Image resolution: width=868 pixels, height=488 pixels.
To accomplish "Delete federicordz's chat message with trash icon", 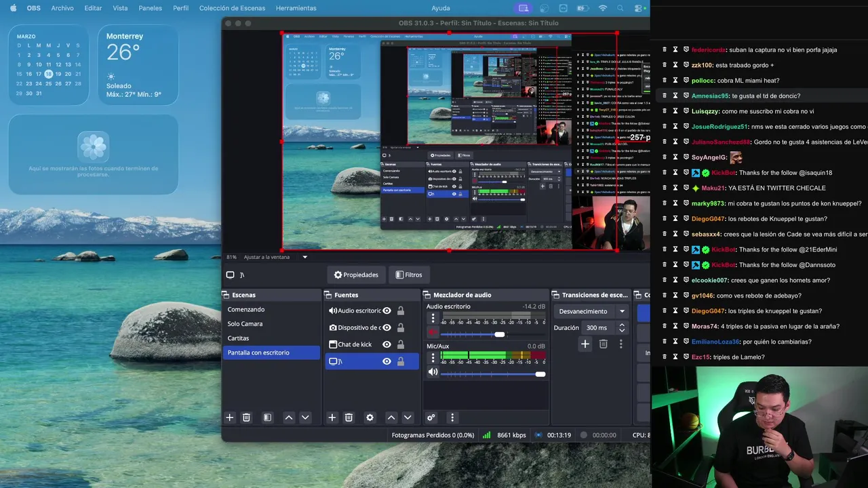I will click(665, 49).
